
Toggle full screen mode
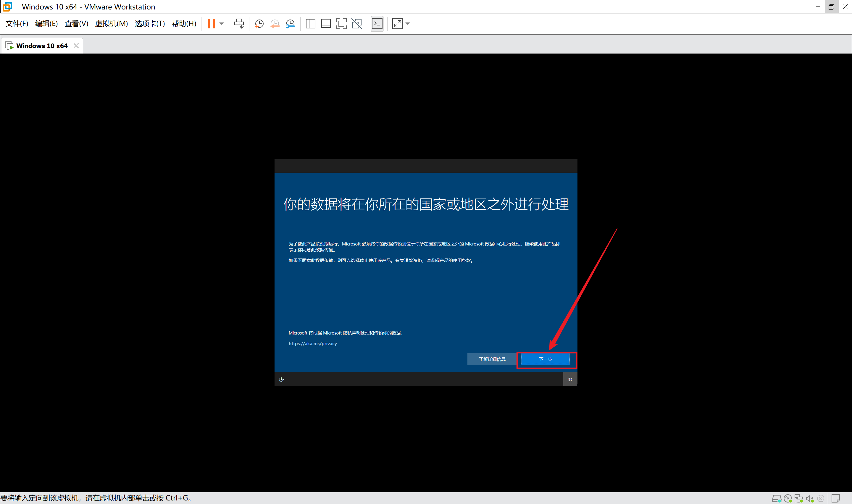click(x=341, y=23)
